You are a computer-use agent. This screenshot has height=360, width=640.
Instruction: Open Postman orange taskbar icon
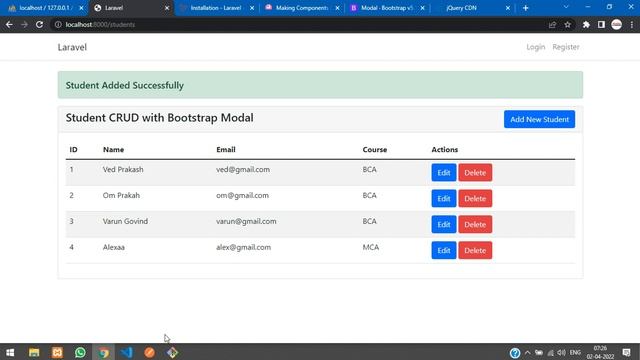(149, 352)
